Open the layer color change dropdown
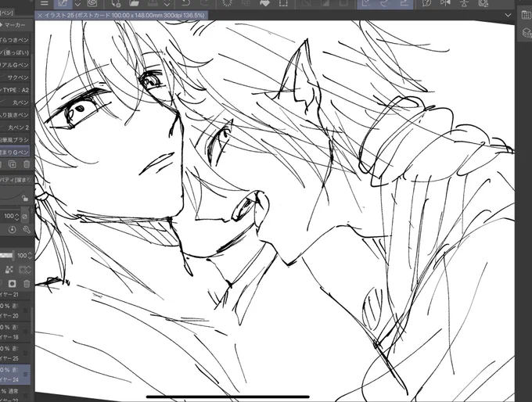 coord(25,270)
